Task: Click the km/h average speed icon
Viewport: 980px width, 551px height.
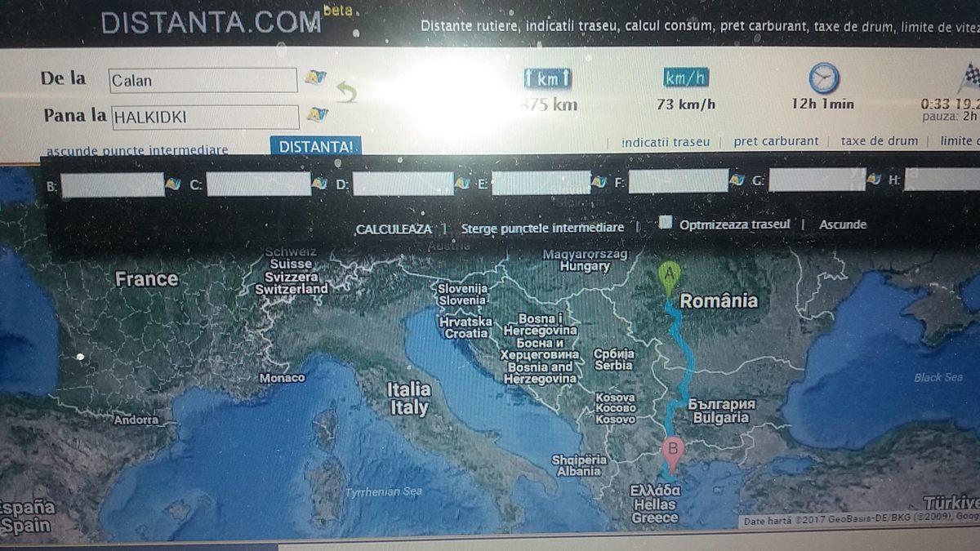Action: [686, 78]
